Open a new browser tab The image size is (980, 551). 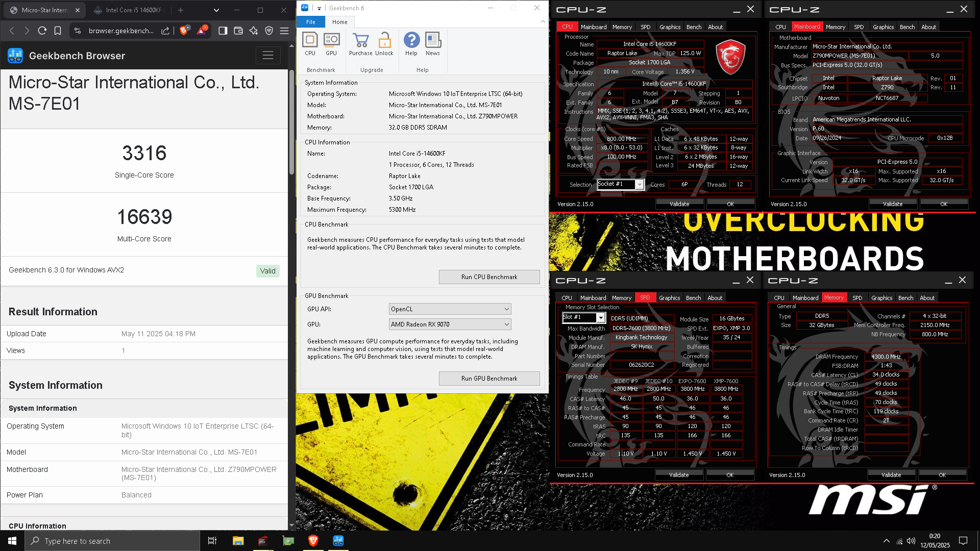coord(181,10)
